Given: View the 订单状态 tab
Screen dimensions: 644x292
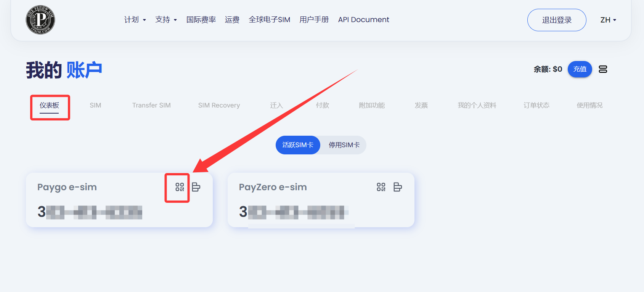Looking at the screenshot, I should point(536,105).
